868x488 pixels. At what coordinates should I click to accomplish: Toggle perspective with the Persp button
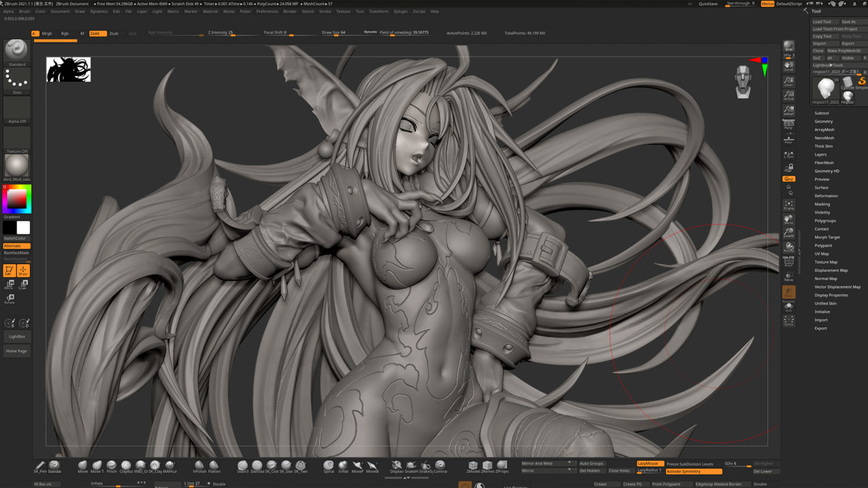(789, 124)
